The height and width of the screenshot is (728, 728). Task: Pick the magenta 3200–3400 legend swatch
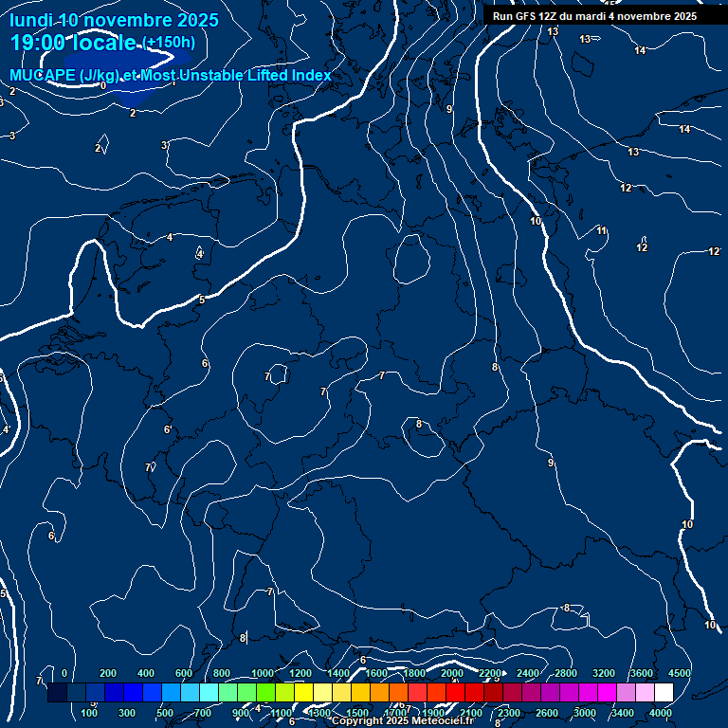pyautogui.click(x=607, y=692)
